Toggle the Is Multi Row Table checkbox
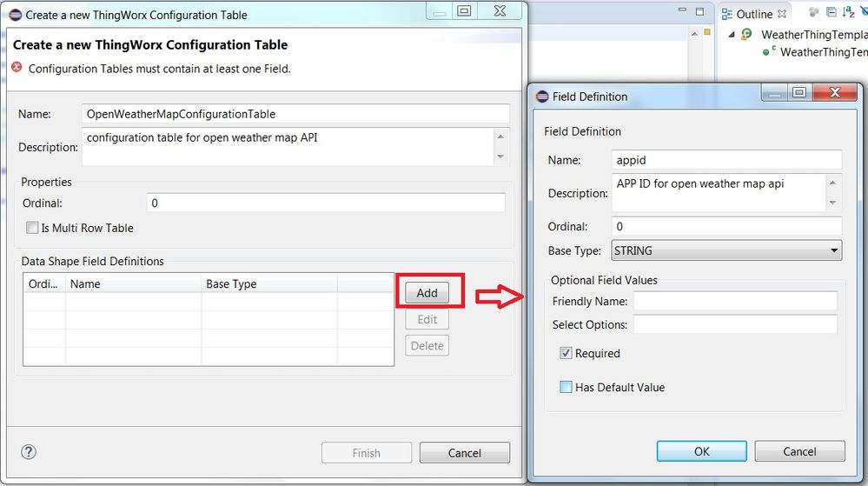Image resolution: width=868 pixels, height=486 pixels. point(33,228)
